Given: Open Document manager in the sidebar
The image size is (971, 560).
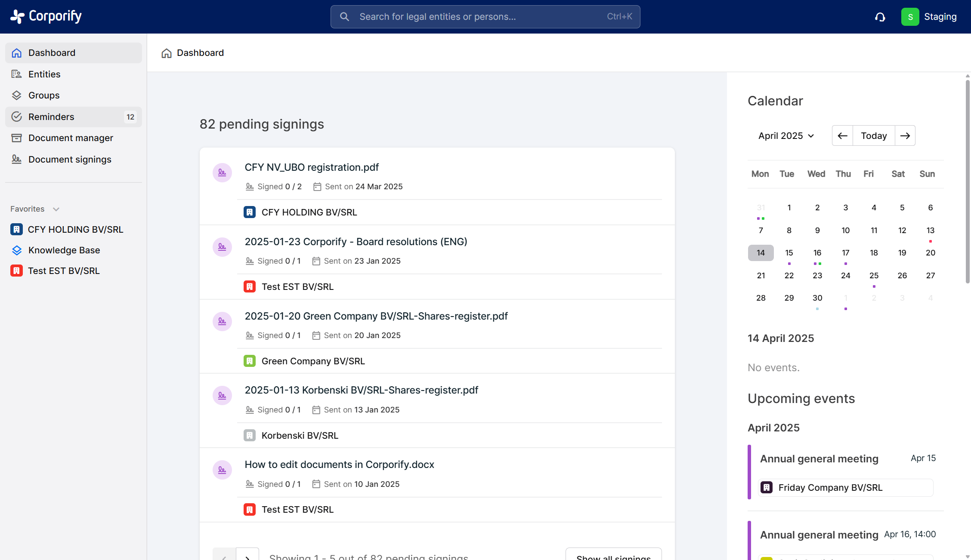Looking at the screenshot, I should (x=71, y=138).
